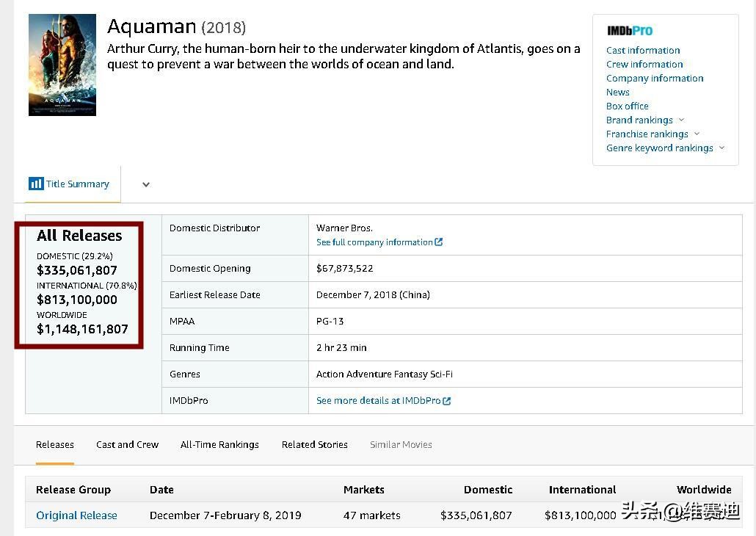Click See more details at IMDbPro

(x=378, y=401)
